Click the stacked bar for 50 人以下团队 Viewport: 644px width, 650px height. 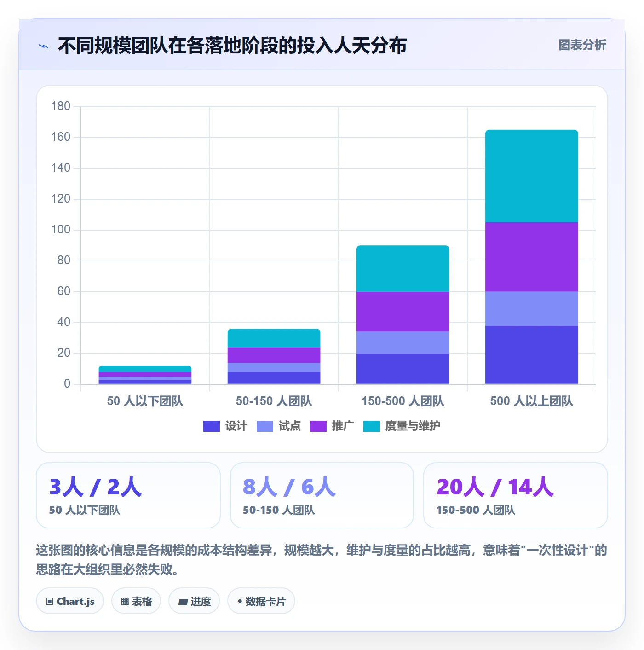coord(145,375)
